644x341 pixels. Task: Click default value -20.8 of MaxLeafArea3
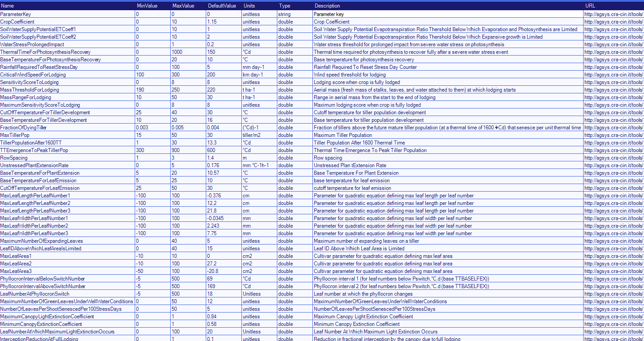224,271
